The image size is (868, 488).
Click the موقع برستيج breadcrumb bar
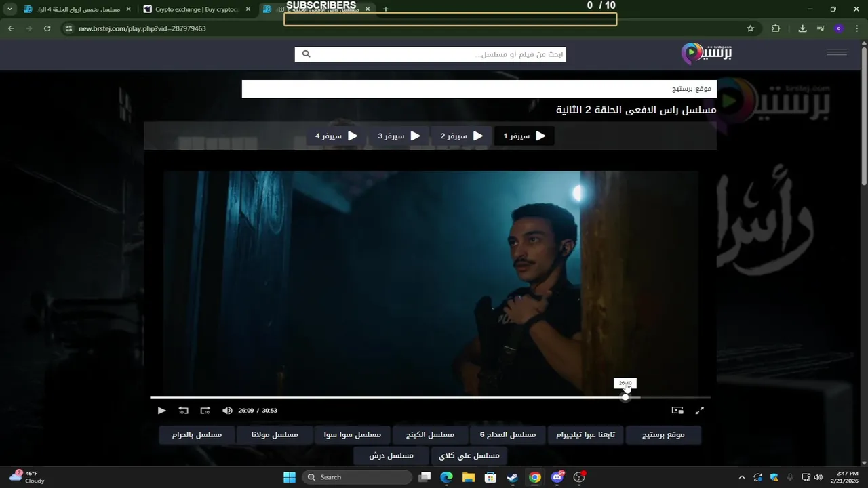479,89
